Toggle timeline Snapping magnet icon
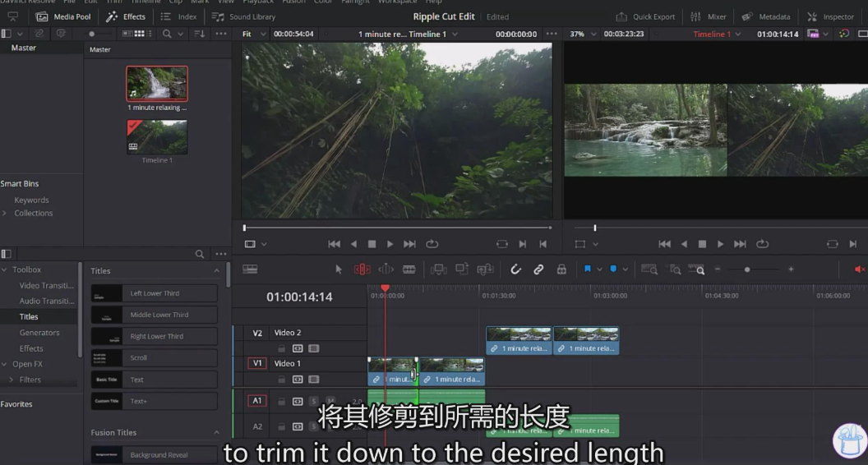This screenshot has height=465, width=868. [x=515, y=269]
